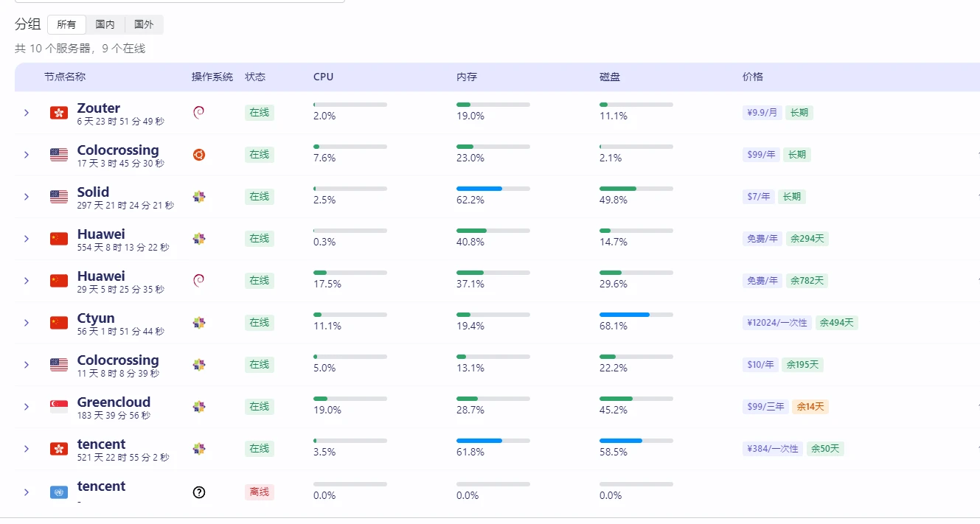Click the unknown OS question mark icon
This screenshot has width=980, height=524.
pos(198,492)
